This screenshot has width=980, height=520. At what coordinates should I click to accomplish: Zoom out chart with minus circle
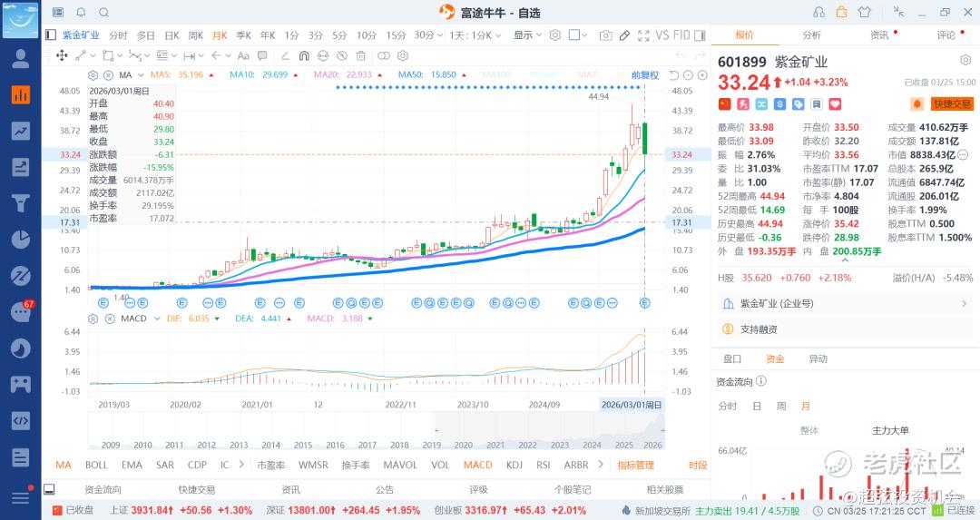point(688,75)
